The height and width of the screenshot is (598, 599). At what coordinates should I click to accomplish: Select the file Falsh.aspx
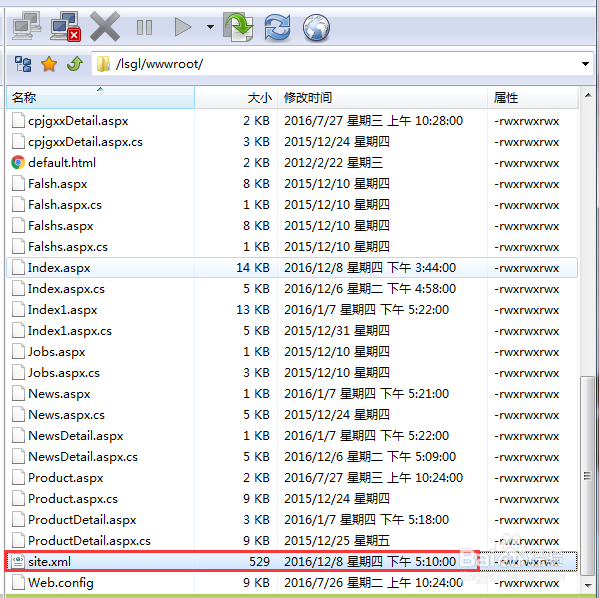(x=292, y=184)
